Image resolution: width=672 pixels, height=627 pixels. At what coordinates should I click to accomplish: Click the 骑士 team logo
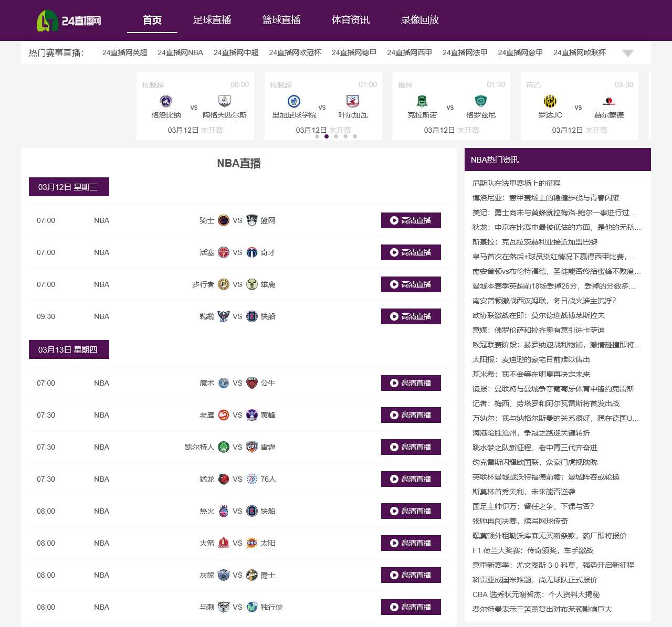pyautogui.click(x=224, y=220)
